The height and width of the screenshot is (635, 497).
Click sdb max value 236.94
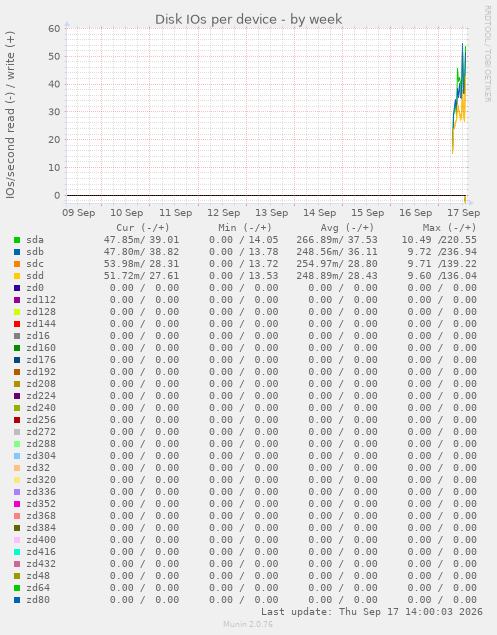tap(459, 252)
